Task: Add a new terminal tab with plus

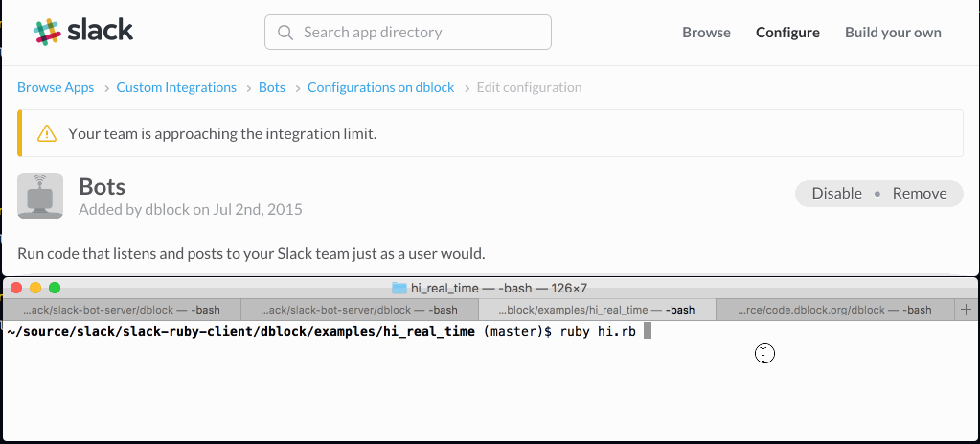Action: coord(967,310)
